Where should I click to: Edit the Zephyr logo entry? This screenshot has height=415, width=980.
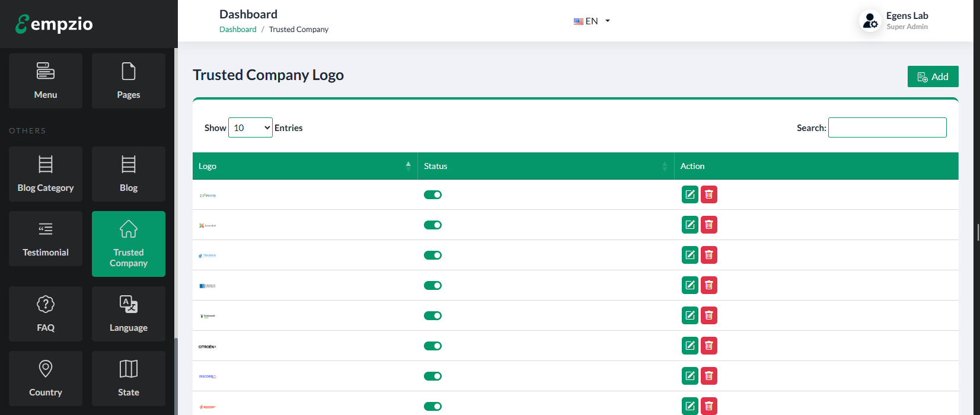(x=689, y=194)
